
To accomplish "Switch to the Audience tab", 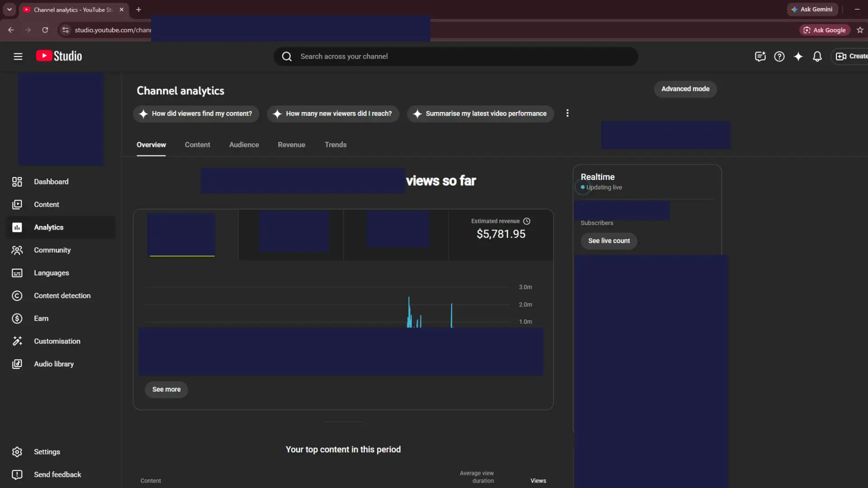I will coord(244,145).
